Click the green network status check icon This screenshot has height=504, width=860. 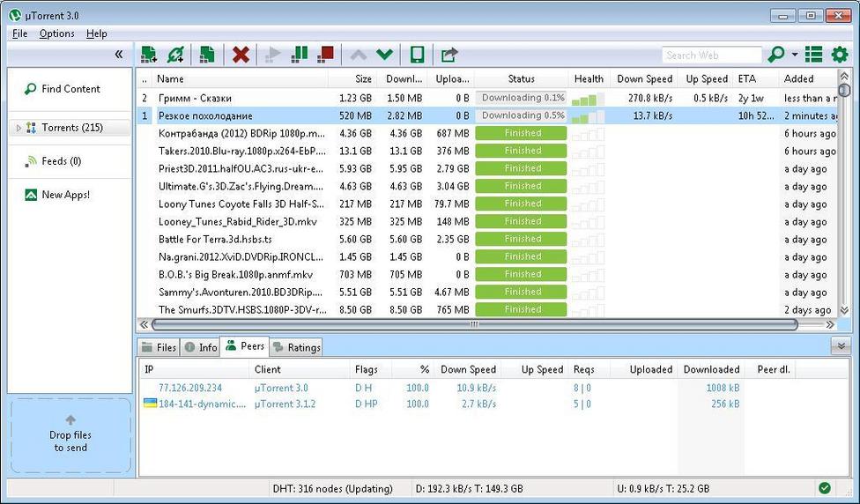[825, 487]
